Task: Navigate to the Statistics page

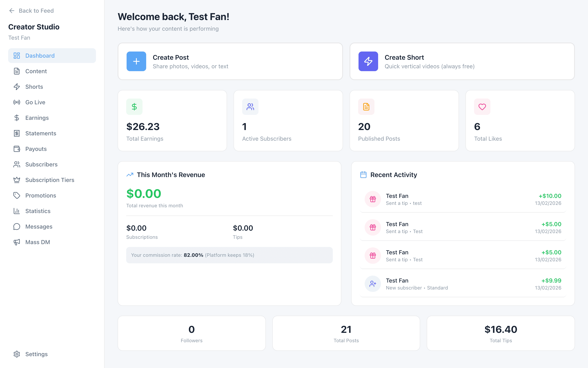Action: pyautogui.click(x=52, y=211)
